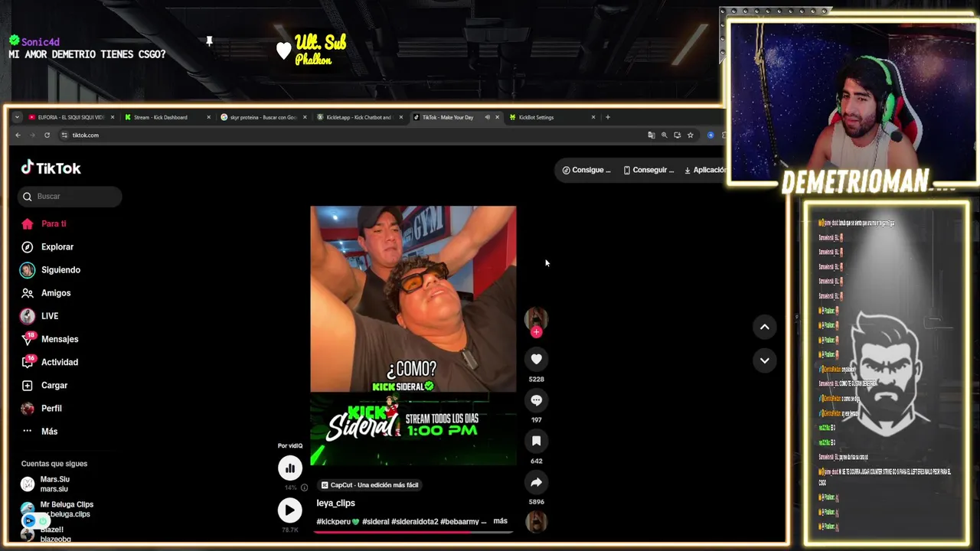
Task: Click the install app icon in address bar
Action: [677, 135]
